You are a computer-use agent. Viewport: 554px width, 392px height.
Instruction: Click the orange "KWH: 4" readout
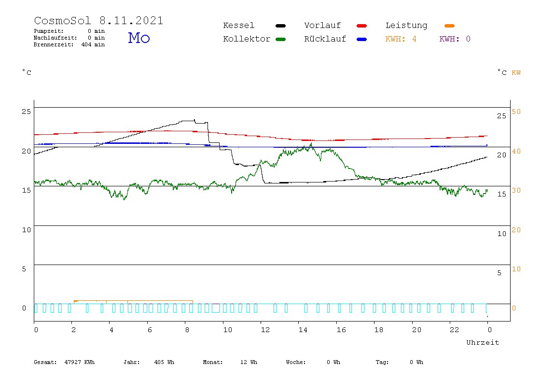click(401, 39)
